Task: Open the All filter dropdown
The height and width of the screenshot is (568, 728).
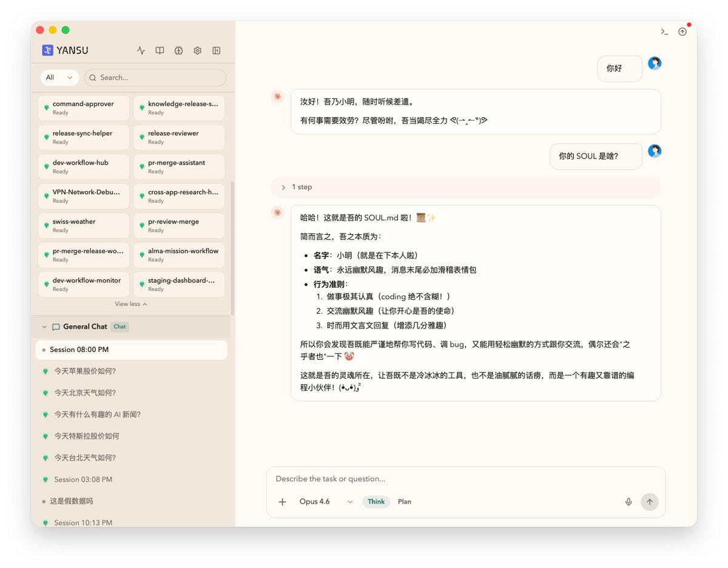Action: (59, 78)
